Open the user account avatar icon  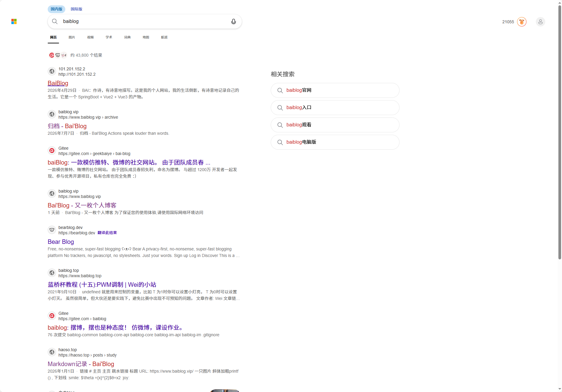[541, 22]
